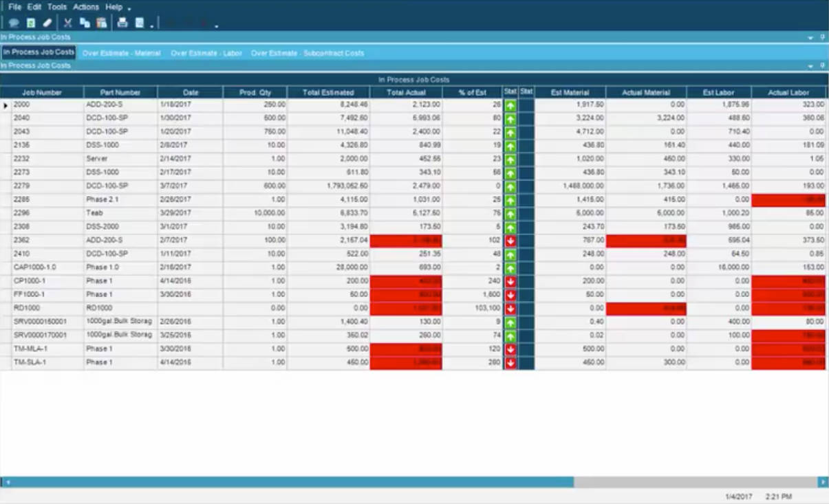Image resolution: width=829 pixels, height=504 pixels.
Task: Open the Print icon on the toolbar
Action: 122,23
